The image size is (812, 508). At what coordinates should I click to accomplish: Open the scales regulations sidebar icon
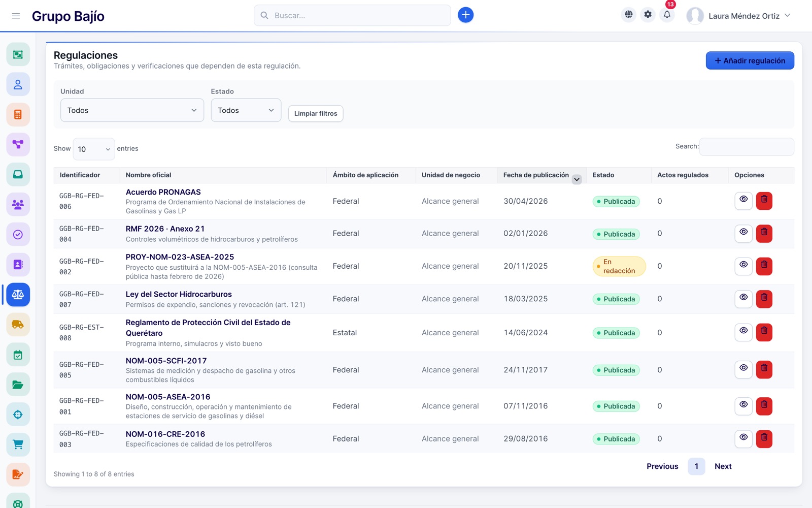click(18, 295)
